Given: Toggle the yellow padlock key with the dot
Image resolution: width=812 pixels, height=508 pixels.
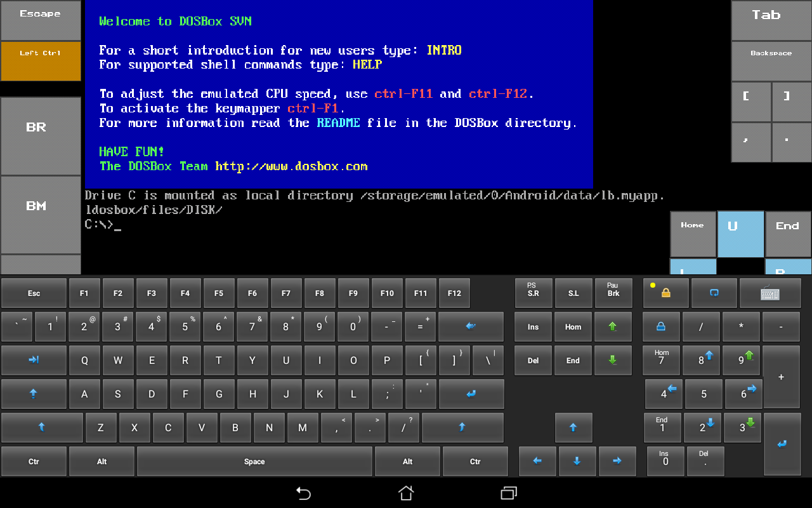Looking at the screenshot, I should tap(665, 293).
